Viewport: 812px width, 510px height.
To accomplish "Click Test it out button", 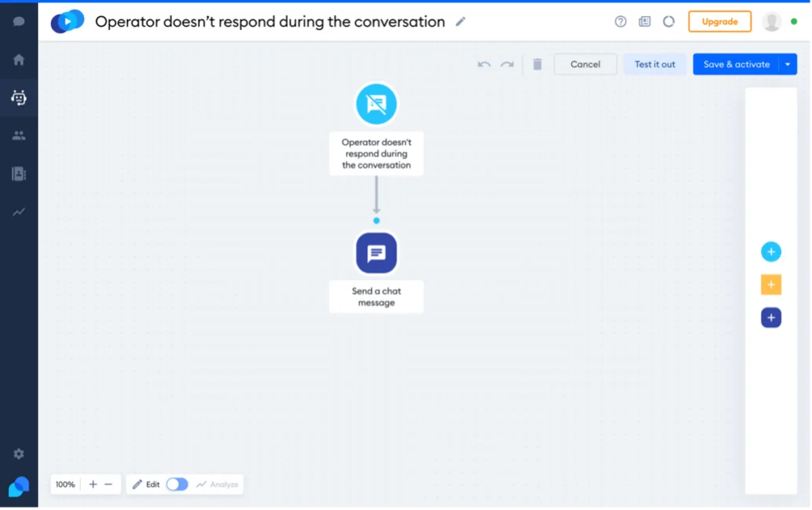I will click(x=654, y=64).
